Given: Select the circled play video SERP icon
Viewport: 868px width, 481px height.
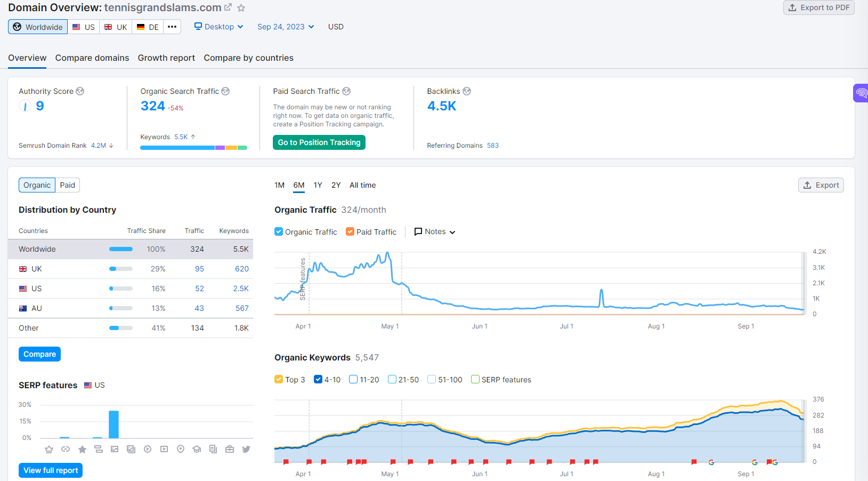Looking at the screenshot, I should (x=148, y=449).
